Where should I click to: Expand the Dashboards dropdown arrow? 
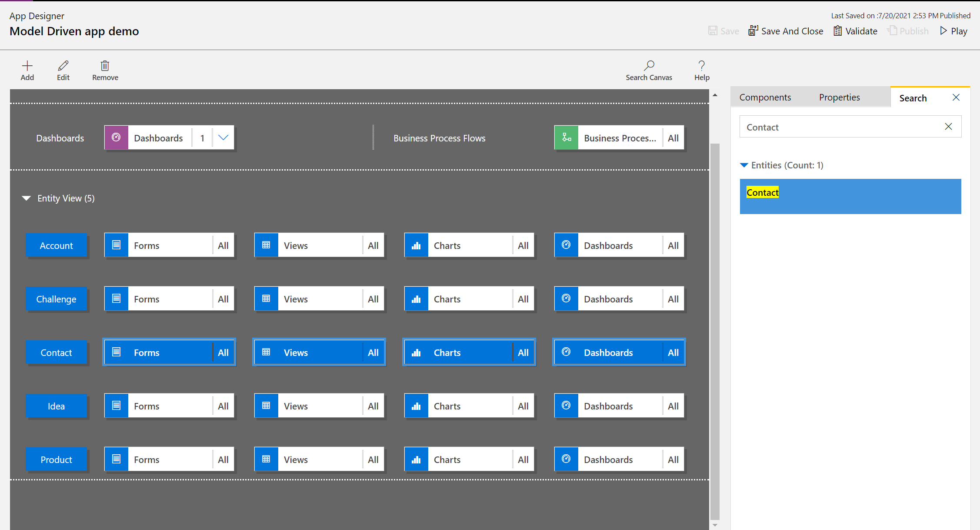coord(223,138)
